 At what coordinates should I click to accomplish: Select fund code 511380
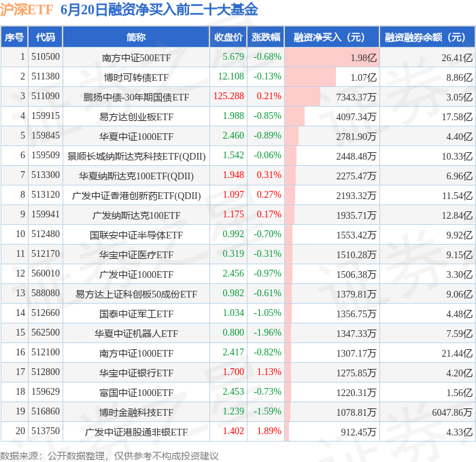46,77
